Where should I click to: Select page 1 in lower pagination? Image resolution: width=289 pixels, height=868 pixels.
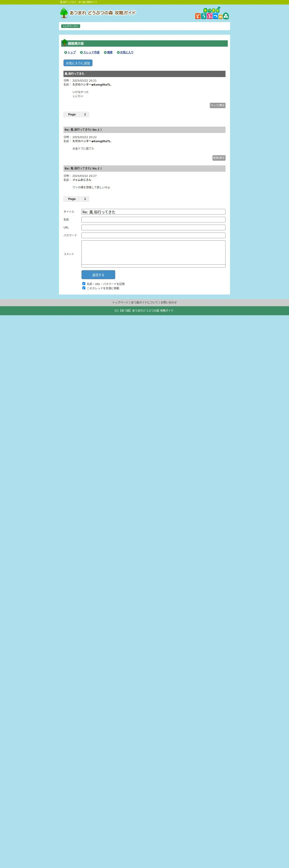(85, 199)
